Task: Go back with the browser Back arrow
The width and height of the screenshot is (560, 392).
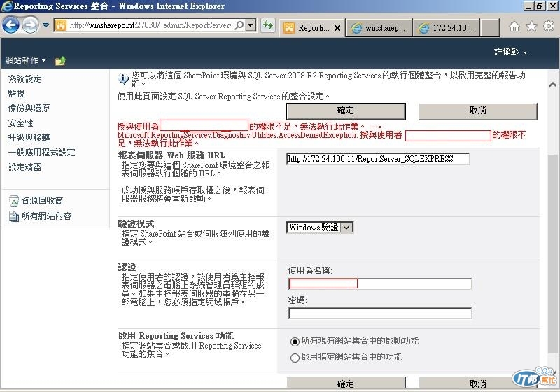Action: point(10,25)
